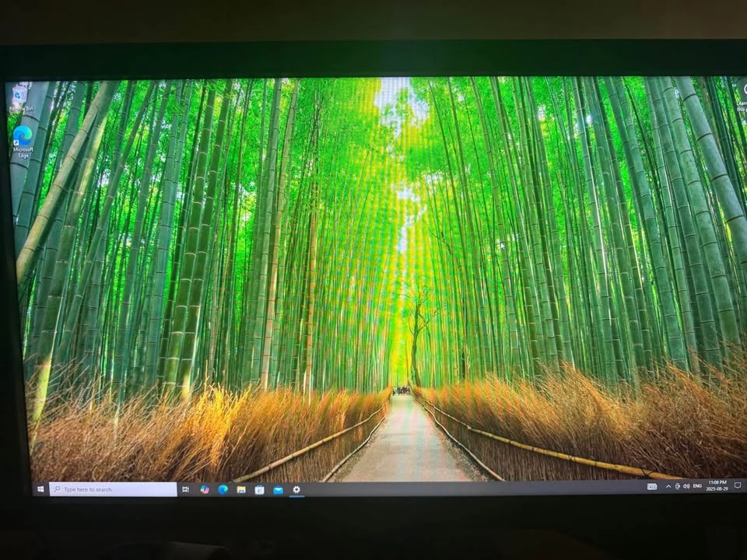Expand the hidden icons tray chevron
This screenshot has width=747, height=560.
pyautogui.click(x=668, y=486)
